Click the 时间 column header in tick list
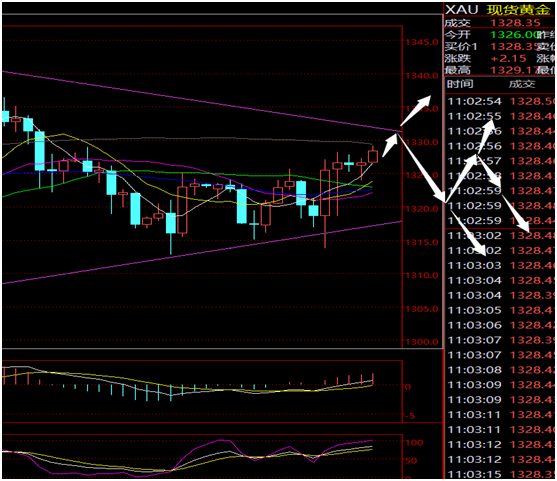 tap(460, 84)
